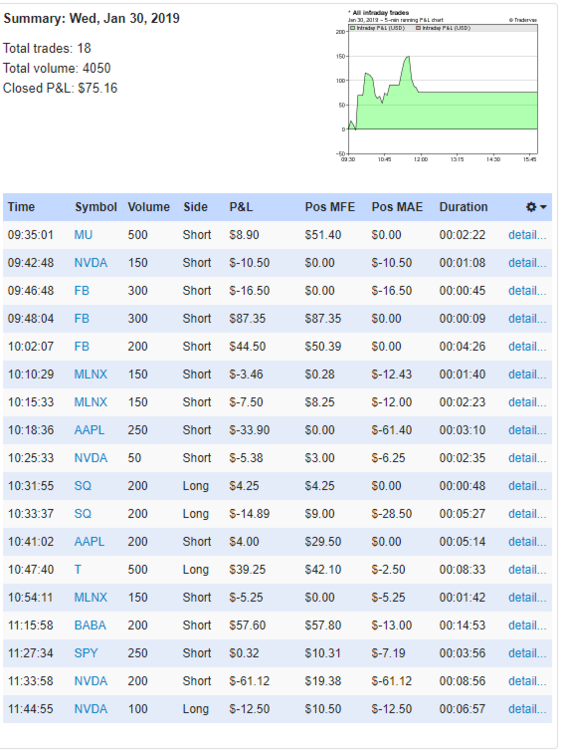This screenshot has height=750, width=563.
Task: Select the 00:14:53 duration cell
Action: point(462,625)
